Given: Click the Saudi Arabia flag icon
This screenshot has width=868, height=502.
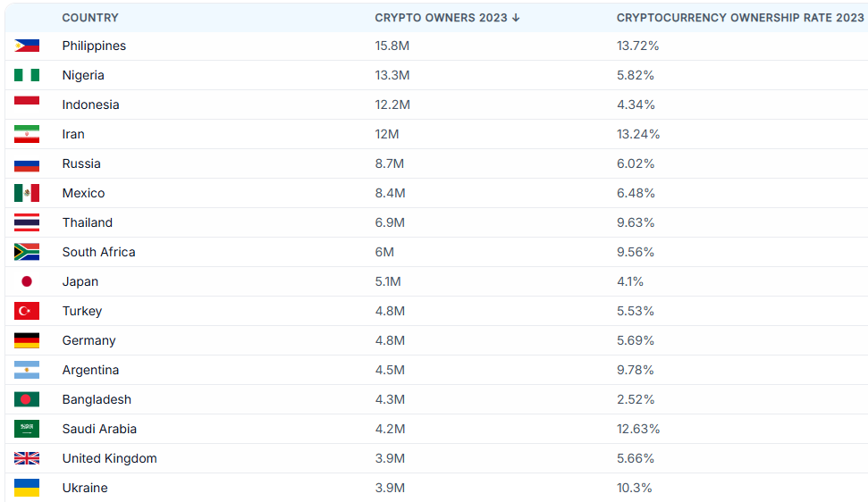Looking at the screenshot, I should coord(27,429).
